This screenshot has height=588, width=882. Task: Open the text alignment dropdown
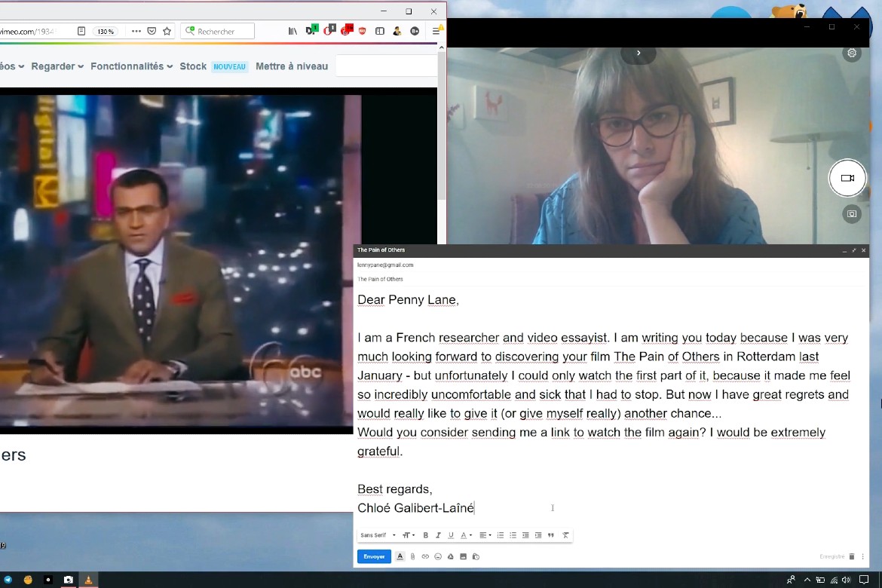pyautogui.click(x=484, y=535)
